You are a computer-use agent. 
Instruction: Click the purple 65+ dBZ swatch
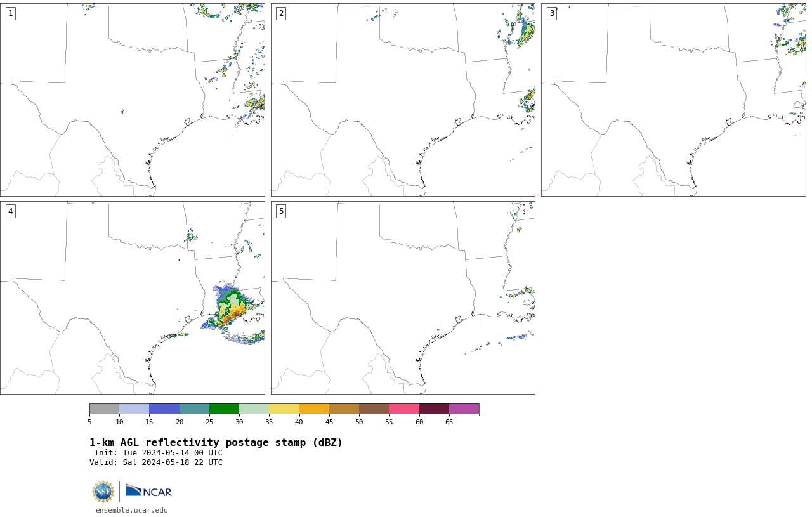(x=464, y=409)
